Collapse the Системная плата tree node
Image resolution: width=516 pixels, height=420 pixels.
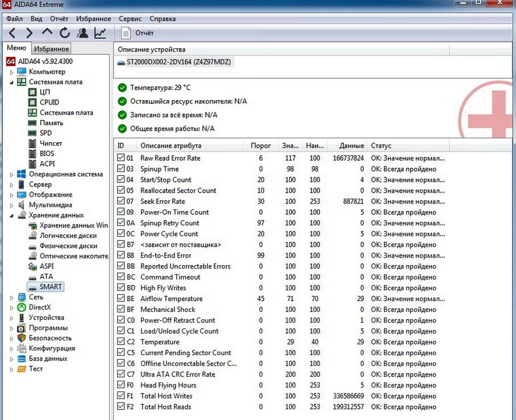point(12,82)
